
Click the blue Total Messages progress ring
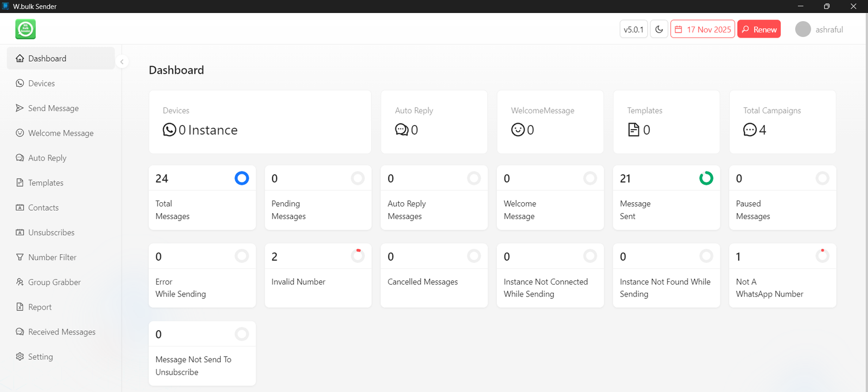[241, 178]
